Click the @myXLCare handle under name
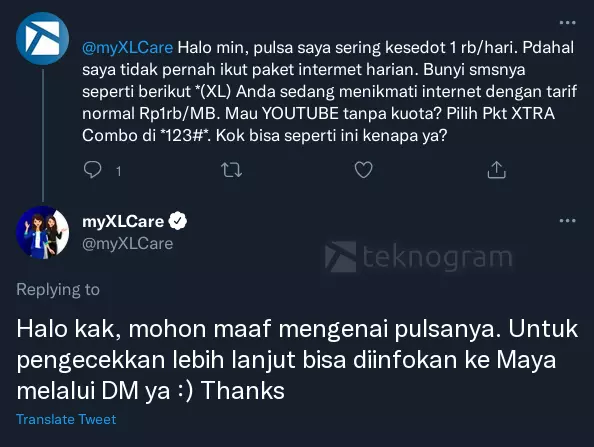594x447 pixels. click(128, 244)
